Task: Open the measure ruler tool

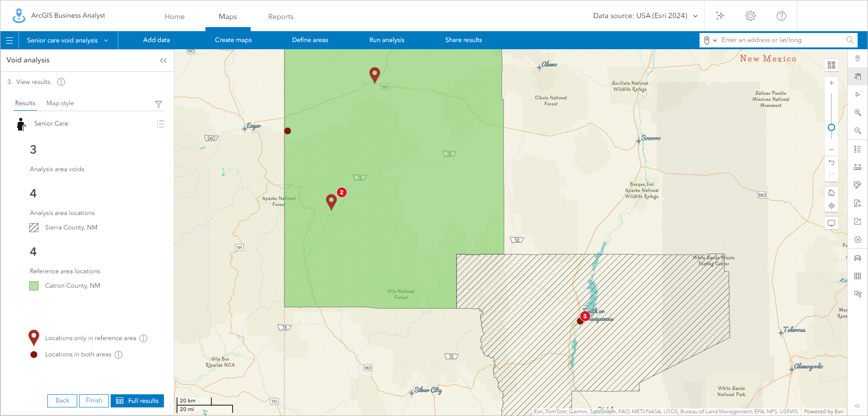Action: (858, 167)
